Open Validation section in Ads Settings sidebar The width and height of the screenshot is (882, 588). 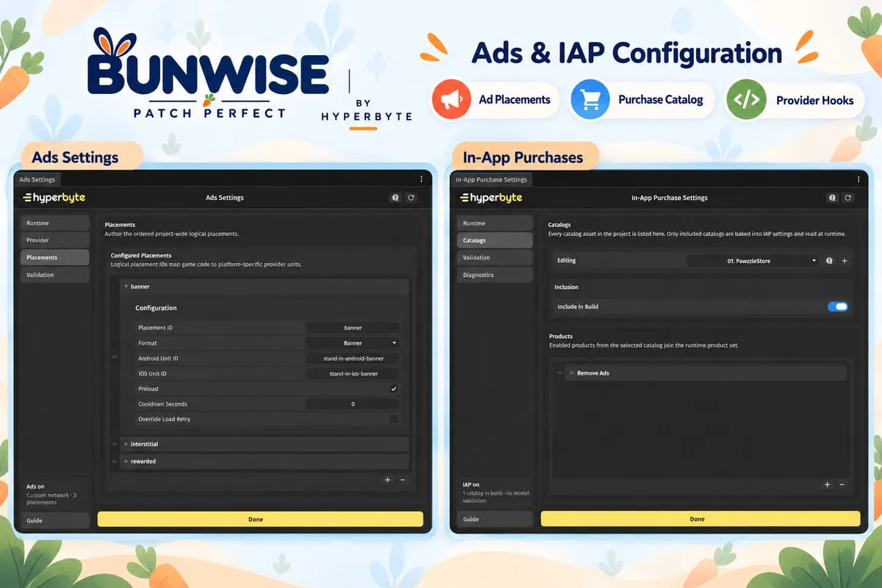(54, 275)
